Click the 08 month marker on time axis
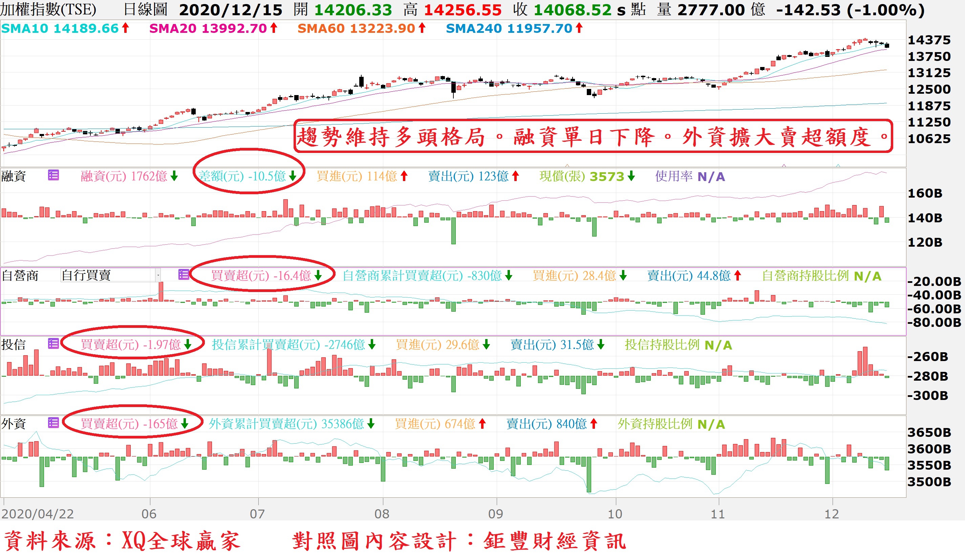 click(382, 514)
